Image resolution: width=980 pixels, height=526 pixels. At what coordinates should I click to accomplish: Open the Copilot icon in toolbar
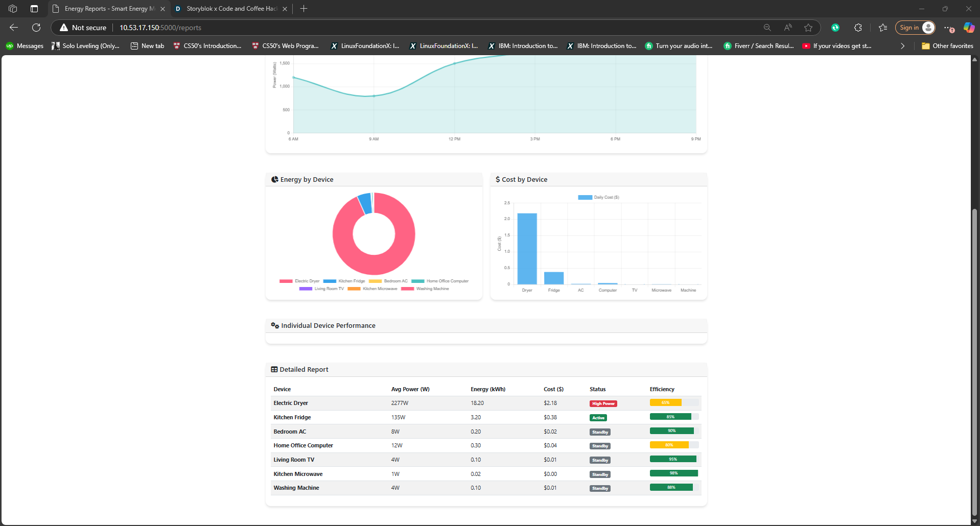(969, 28)
